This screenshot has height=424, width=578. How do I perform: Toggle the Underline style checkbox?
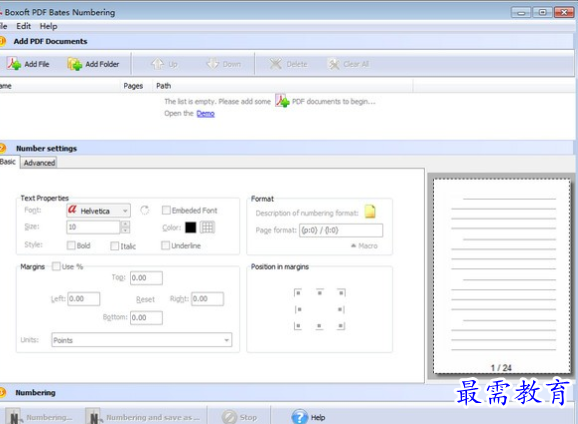pyautogui.click(x=166, y=245)
